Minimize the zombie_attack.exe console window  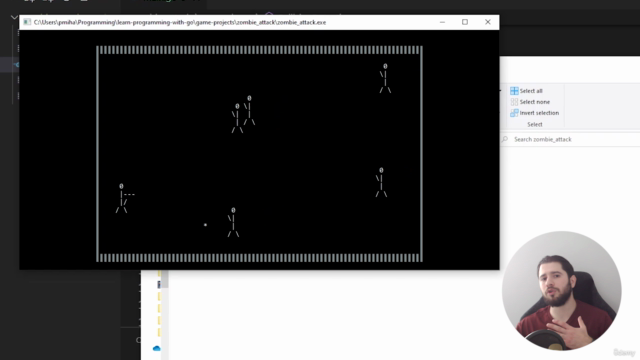coord(442,22)
